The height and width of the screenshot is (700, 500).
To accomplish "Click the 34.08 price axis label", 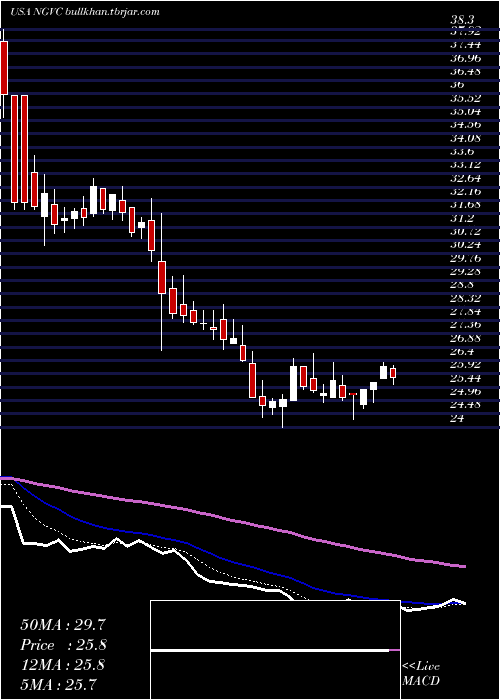I will (x=465, y=138).
